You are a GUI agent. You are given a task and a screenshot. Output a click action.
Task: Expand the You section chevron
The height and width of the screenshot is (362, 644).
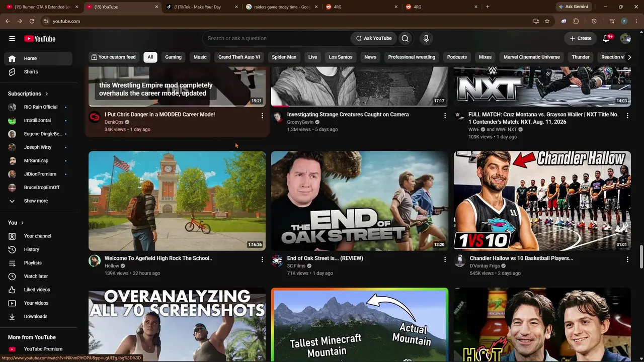pos(22,223)
